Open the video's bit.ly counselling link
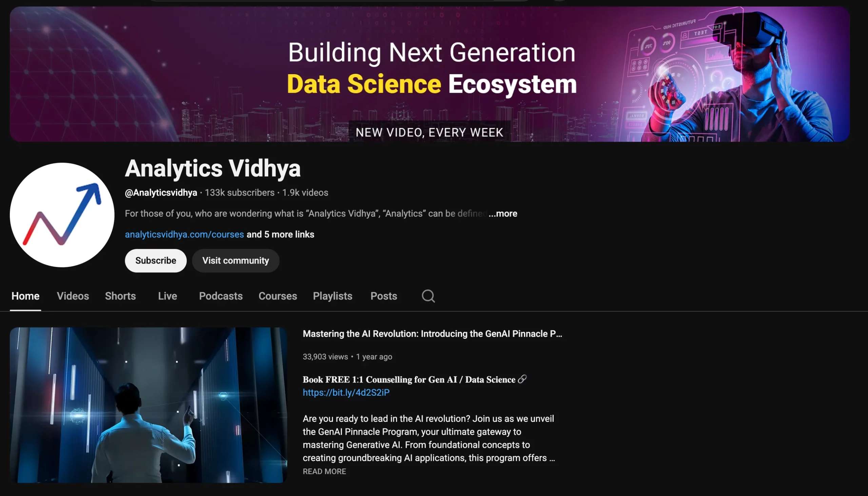Image resolution: width=868 pixels, height=496 pixels. tap(346, 392)
